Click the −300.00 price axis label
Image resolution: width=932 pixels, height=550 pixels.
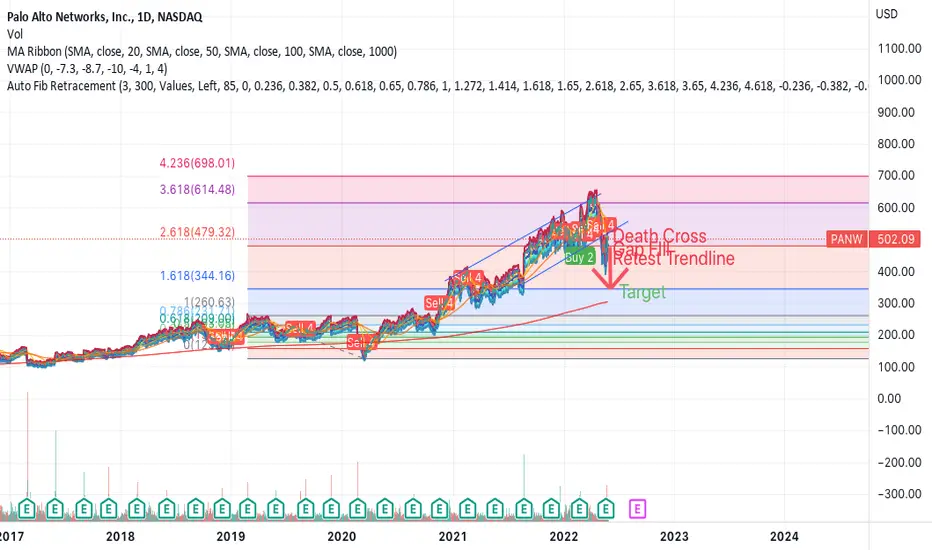tap(899, 494)
